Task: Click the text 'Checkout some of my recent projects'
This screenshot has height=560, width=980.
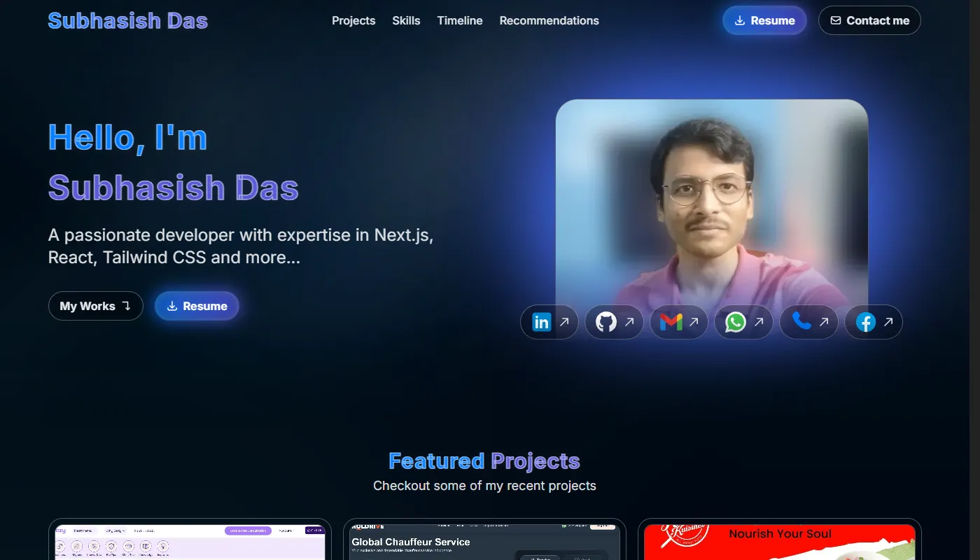Action: [x=484, y=485]
